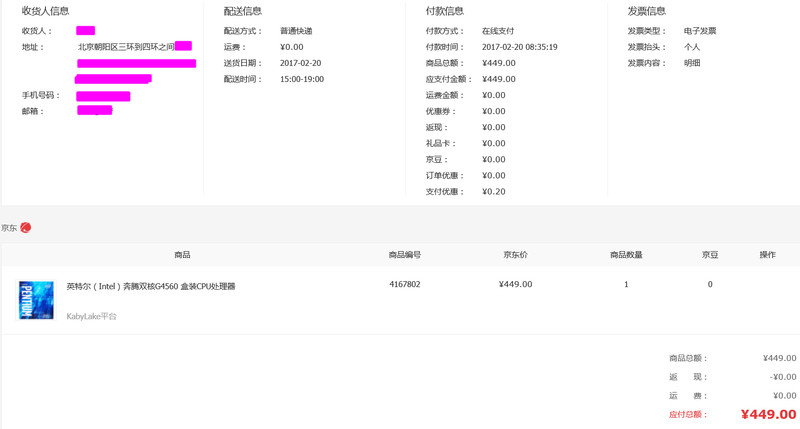Select the summary 商品总额 ¥449.00 at bottom

(780, 358)
